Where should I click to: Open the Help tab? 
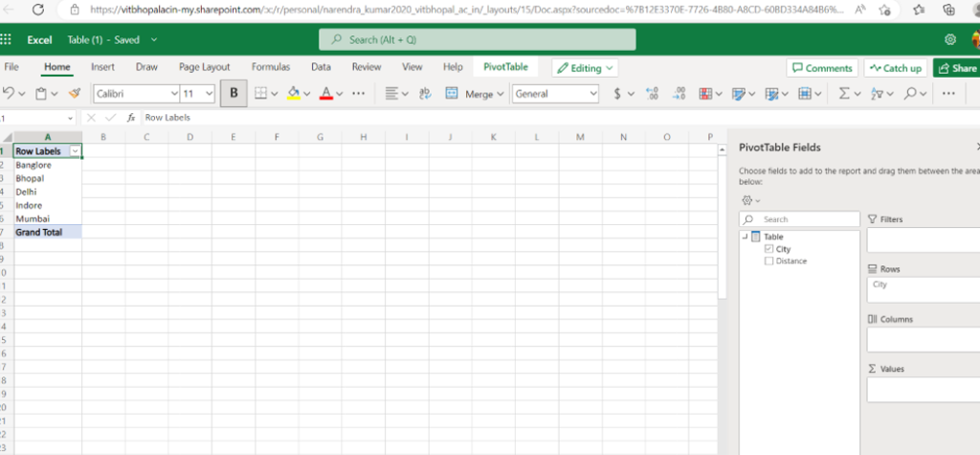point(453,67)
